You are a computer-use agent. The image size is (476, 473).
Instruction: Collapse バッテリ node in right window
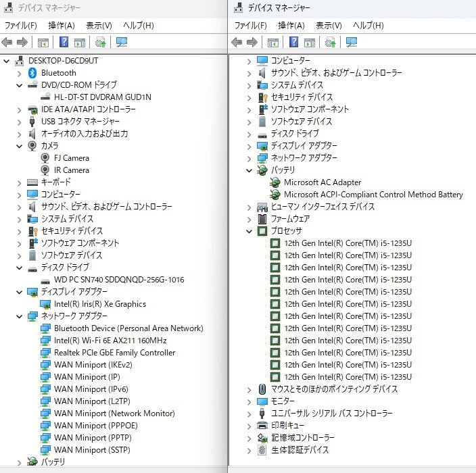pyautogui.click(x=249, y=170)
